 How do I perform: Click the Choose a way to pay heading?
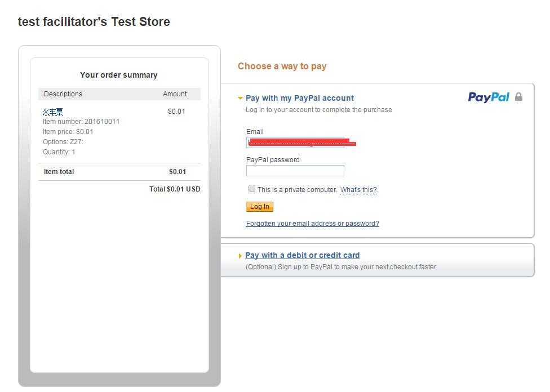click(x=282, y=66)
